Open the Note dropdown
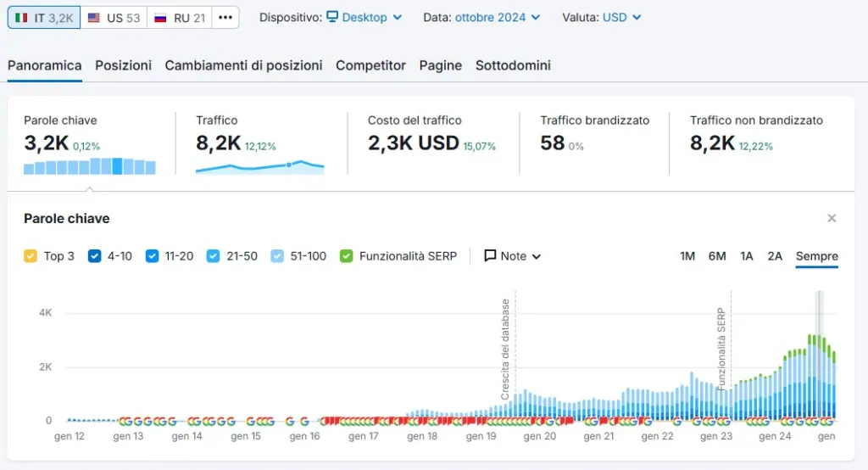 [x=513, y=256]
